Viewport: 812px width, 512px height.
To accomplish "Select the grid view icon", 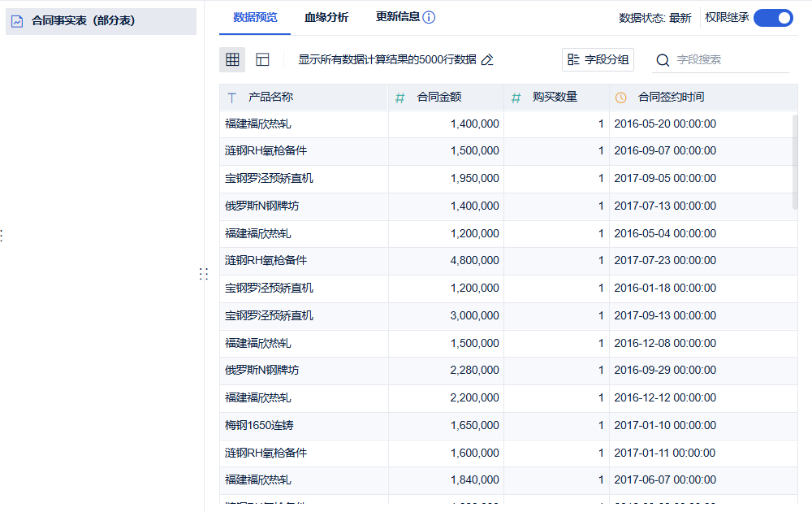I will (231, 59).
